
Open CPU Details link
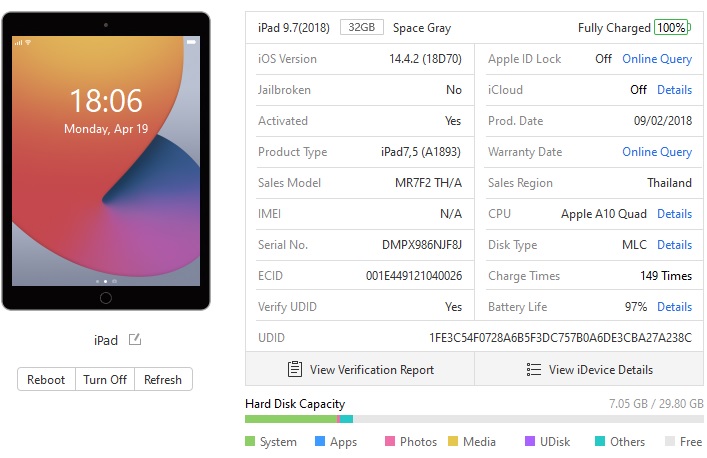[674, 214]
